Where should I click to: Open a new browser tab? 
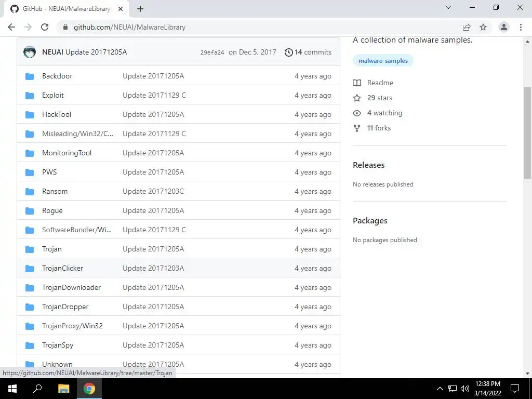tap(140, 9)
